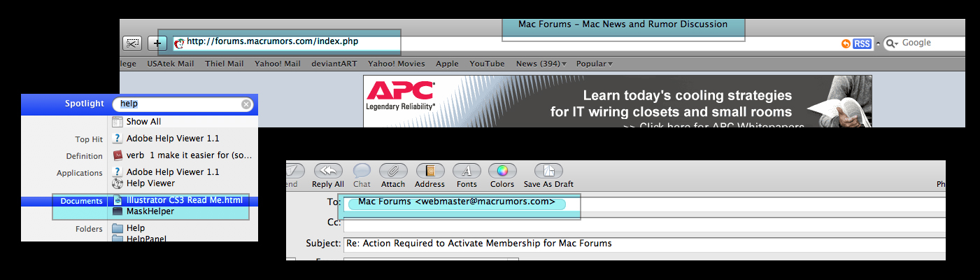Image resolution: width=980 pixels, height=280 pixels.
Task: Click the Reply All button in Mail
Action: click(328, 176)
